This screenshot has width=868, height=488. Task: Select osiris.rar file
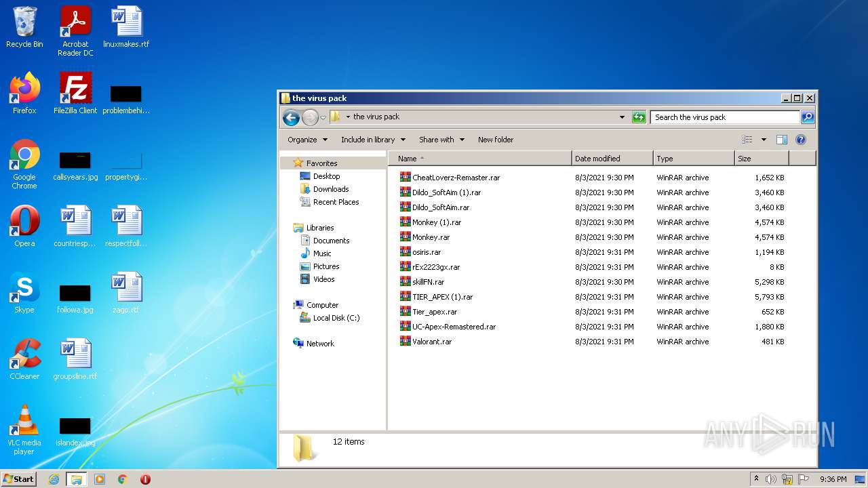[x=427, y=252]
